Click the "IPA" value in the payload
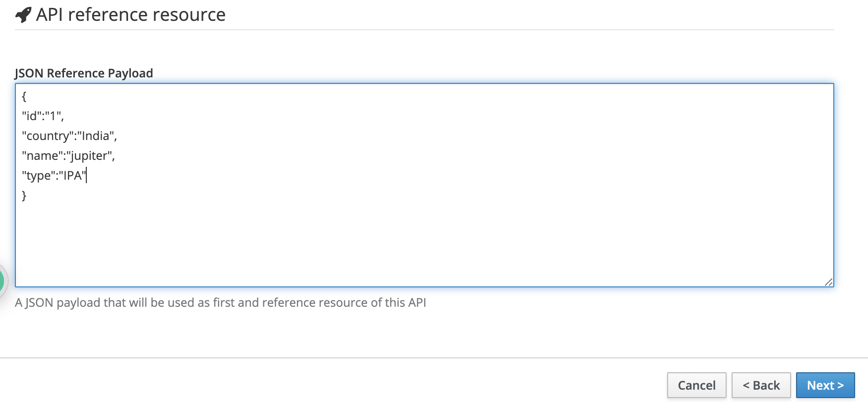 pyautogui.click(x=72, y=176)
